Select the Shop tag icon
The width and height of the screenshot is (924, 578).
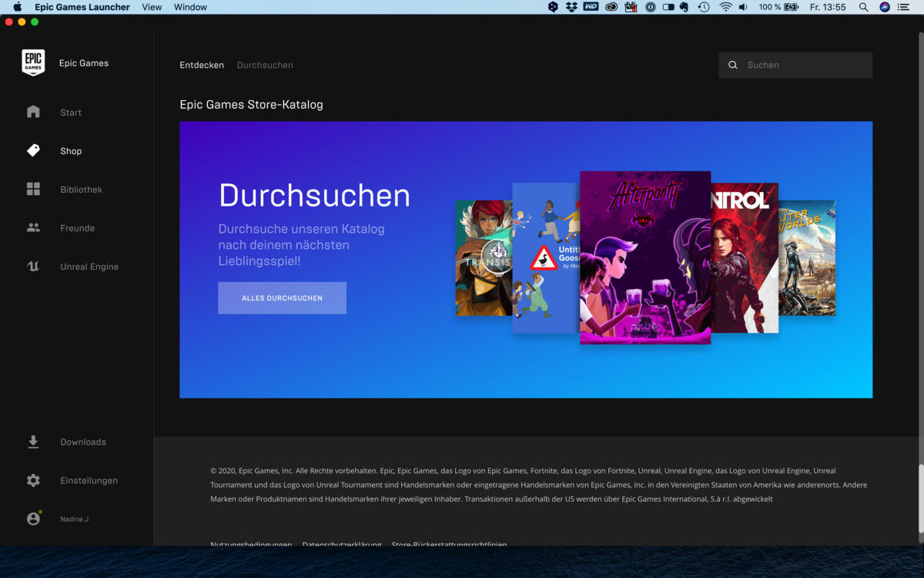[33, 150]
